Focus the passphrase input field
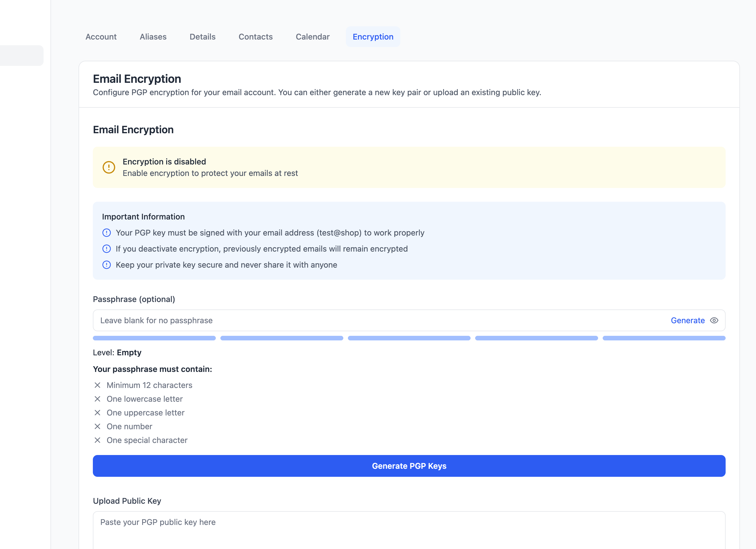This screenshot has width=756, height=549. (x=367, y=320)
